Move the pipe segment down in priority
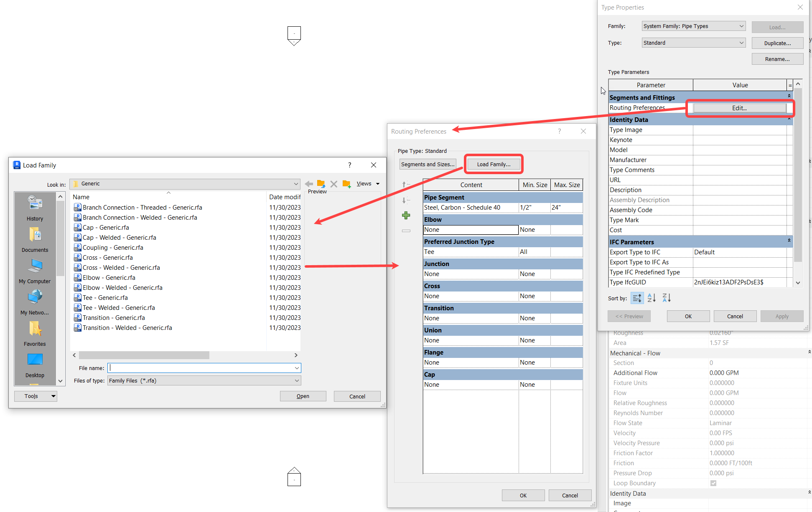 (405, 200)
